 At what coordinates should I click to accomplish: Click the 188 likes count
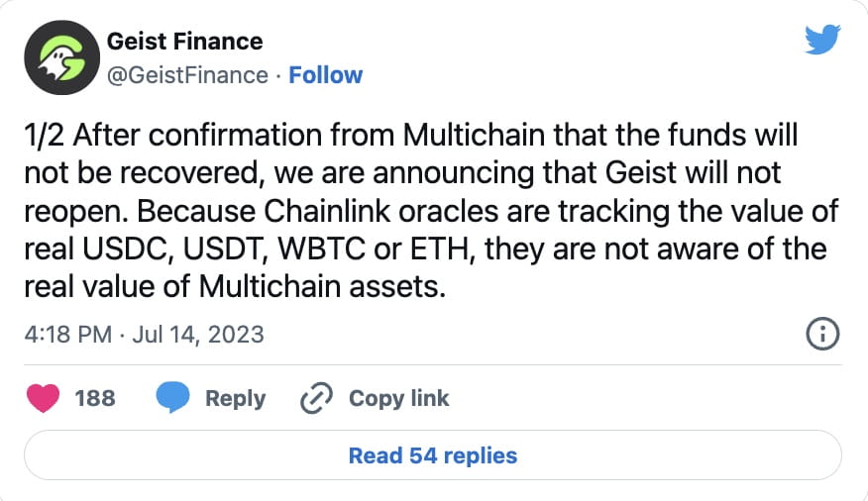pos(95,398)
